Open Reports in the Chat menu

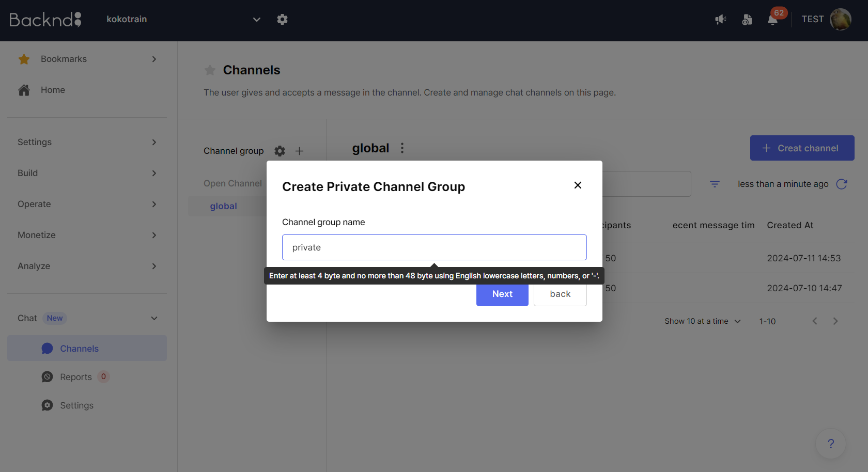click(x=76, y=377)
